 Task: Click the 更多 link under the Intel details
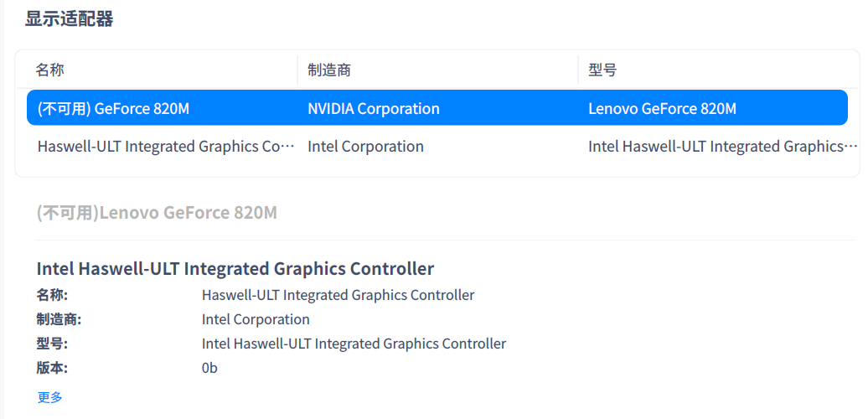pos(49,397)
